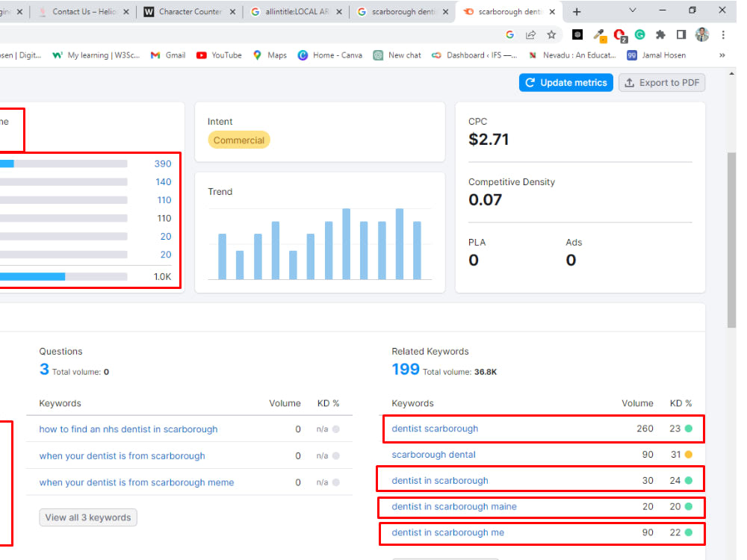Viewport: 747px width, 560px height.
Task: Click the pen extension icon
Action: (599, 35)
